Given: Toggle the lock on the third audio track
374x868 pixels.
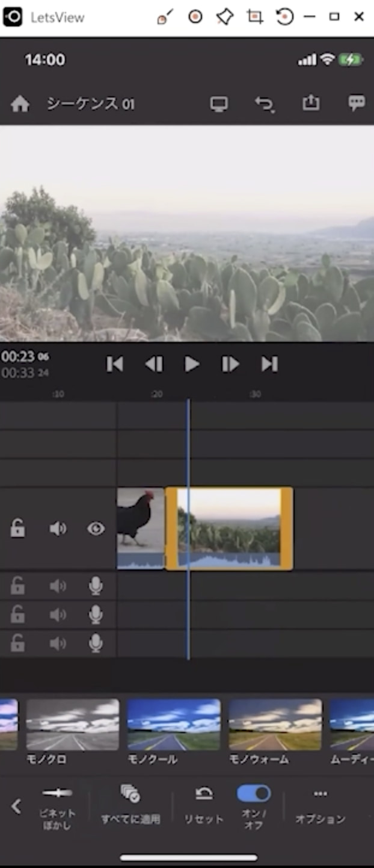Looking at the screenshot, I should click(x=18, y=643).
